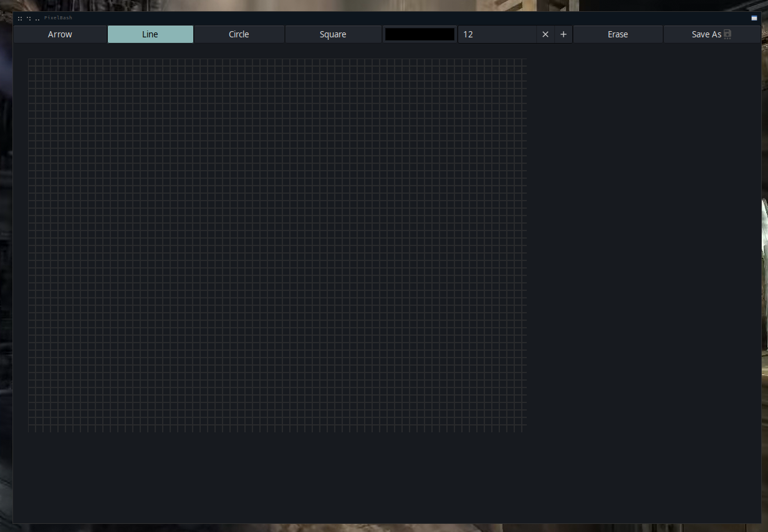The image size is (768, 532).
Task: Click the top-left corner cell of the grid
Action: pyautogui.click(x=32, y=62)
